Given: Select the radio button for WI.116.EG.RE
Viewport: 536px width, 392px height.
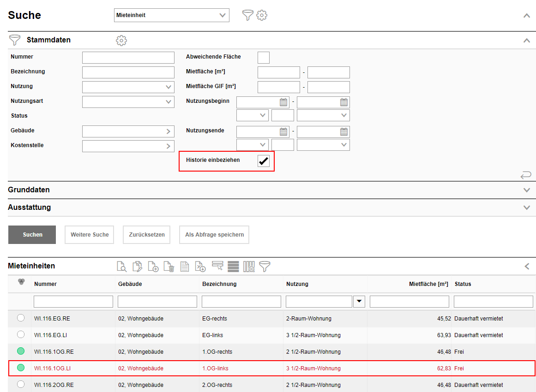Looking at the screenshot, I should coord(21,318).
